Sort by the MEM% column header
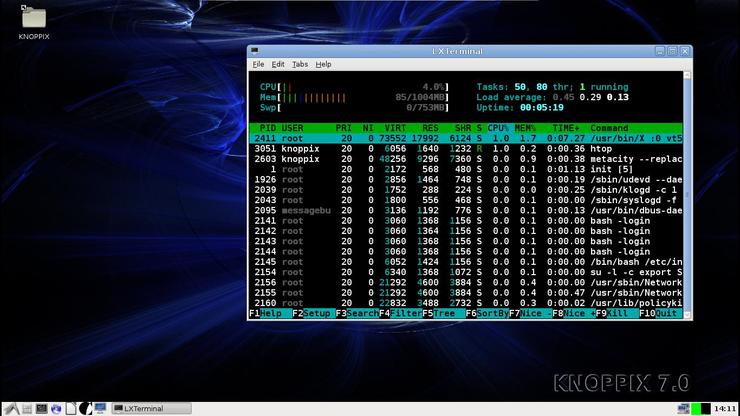 [x=525, y=128]
